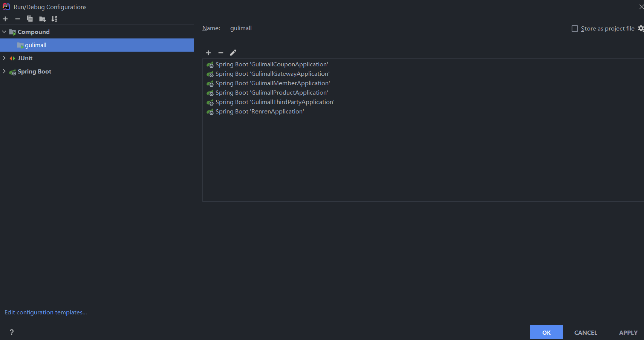This screenshot has height=340, width=644.
Task: Click icon beside RenrenApplication entry
Action: tap(210, 112)
